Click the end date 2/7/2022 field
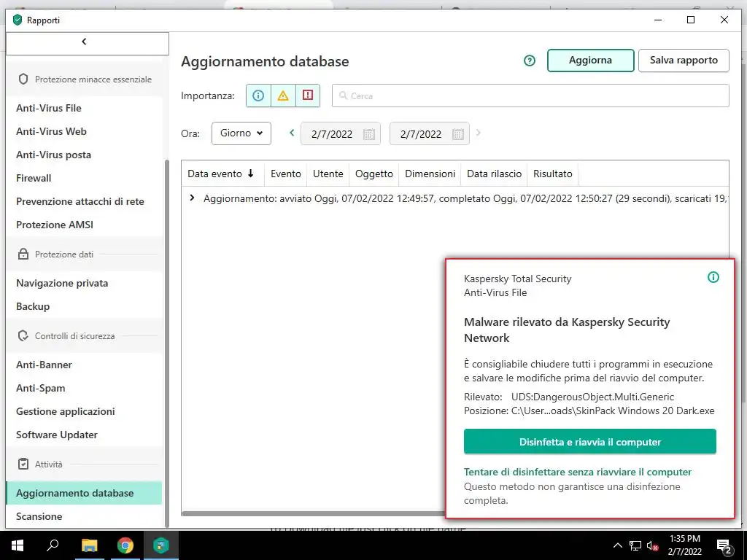The image size is (747, 560). [429, 134]
